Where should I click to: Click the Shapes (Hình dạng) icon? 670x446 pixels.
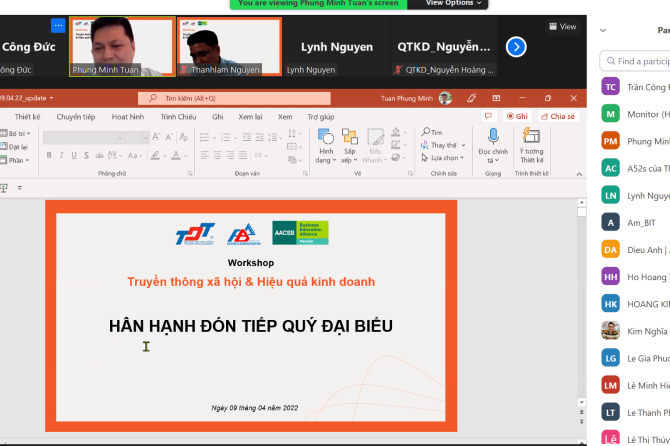325,137
